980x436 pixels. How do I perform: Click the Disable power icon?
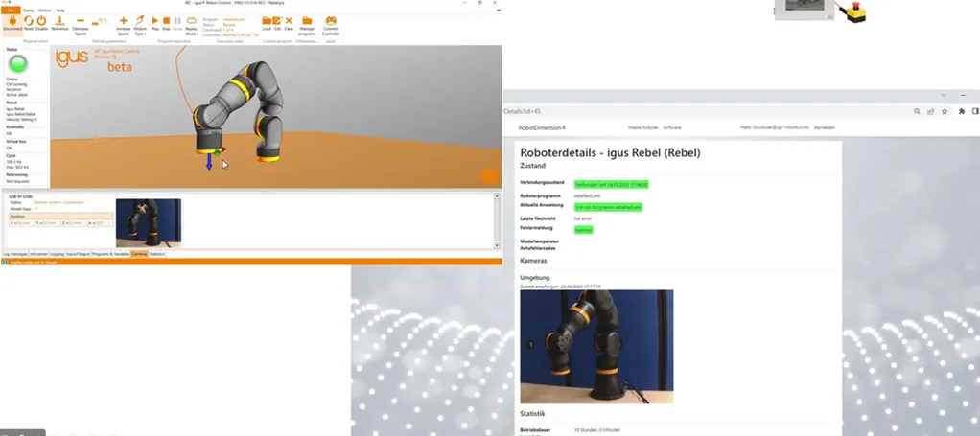pos(41,21)
